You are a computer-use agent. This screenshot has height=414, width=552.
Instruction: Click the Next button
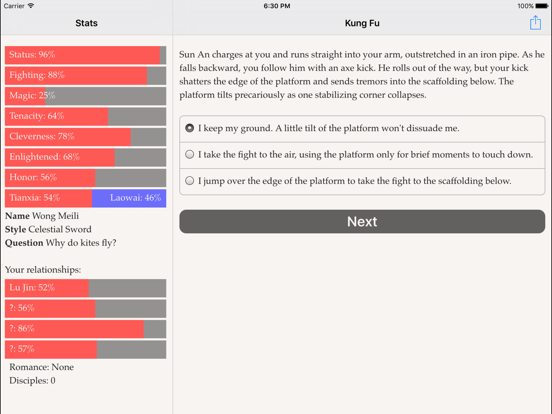click(362, 221)
